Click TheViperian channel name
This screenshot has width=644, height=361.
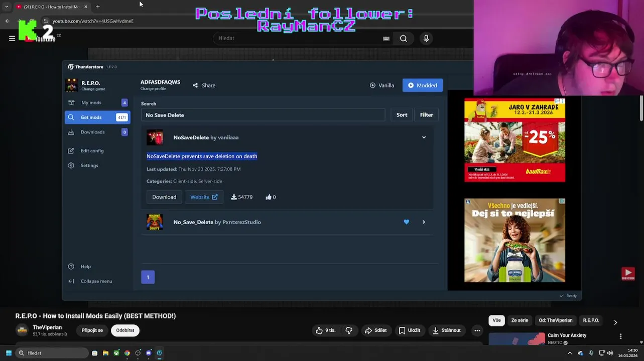click(47, 327)
